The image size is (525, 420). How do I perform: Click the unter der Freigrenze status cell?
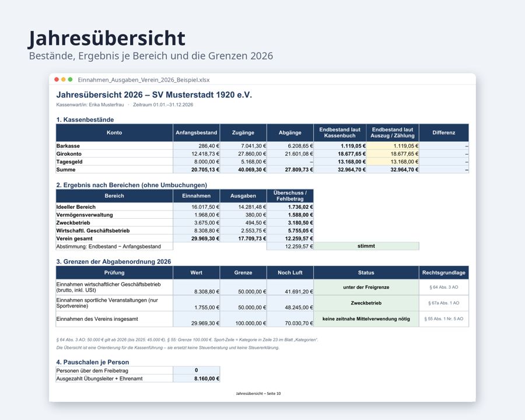[x=366, y=287]
